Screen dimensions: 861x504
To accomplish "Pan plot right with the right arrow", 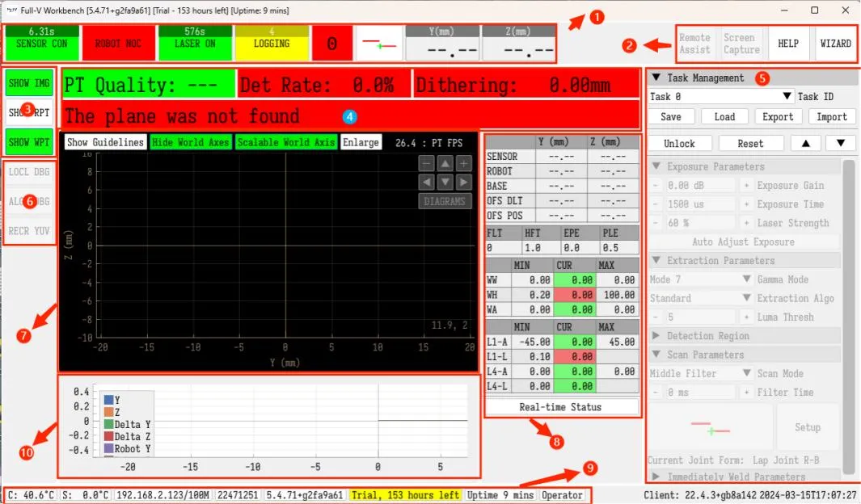I will click(463, 182).
